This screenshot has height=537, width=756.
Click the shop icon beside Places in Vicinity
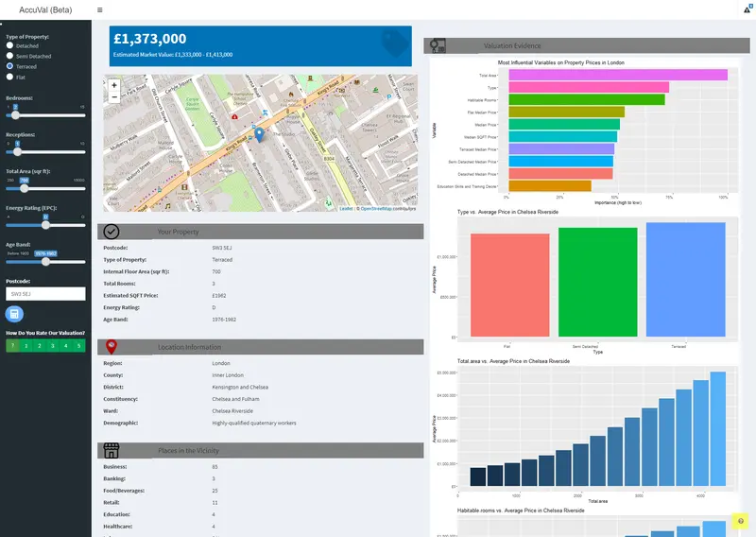point(112,450)
